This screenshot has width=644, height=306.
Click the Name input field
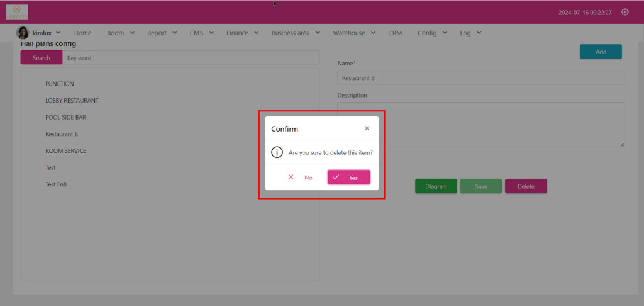click(480, 77)
